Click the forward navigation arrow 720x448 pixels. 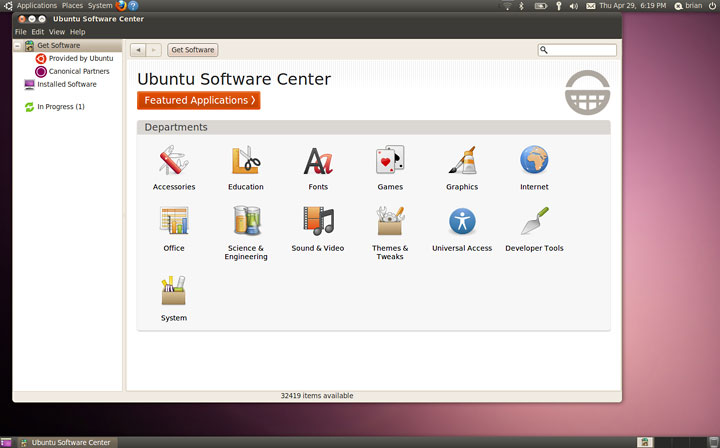[x=153, y=50]
